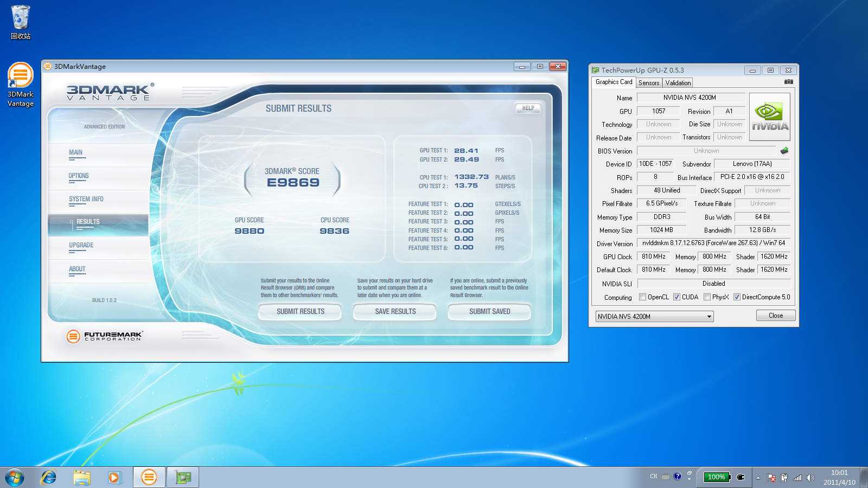Click the NVIDIA SLI Disabled field

pyautogui.click(x=714, y=284)
